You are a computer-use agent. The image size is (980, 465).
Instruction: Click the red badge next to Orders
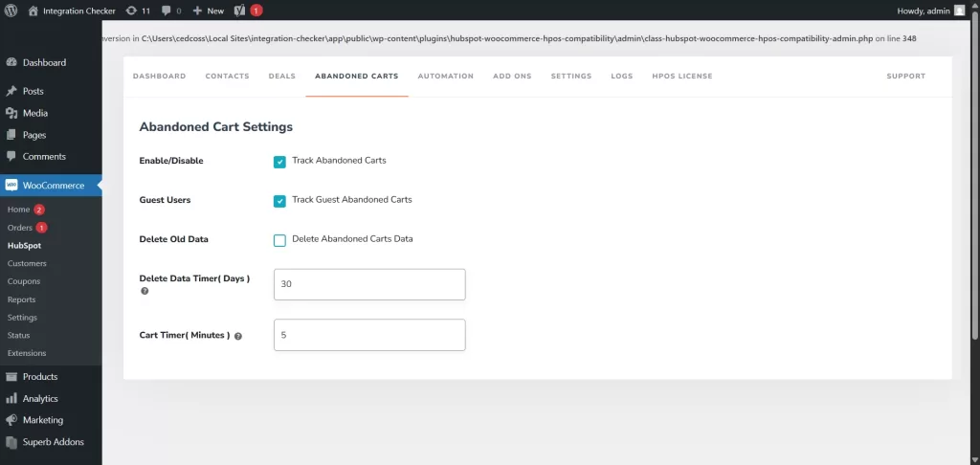41,228
